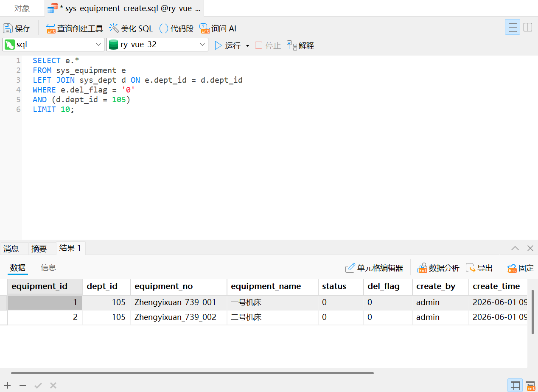Screen dimensions: 538x392
Task: Switch to side-by-side layout icon
Action: (528, 28)
